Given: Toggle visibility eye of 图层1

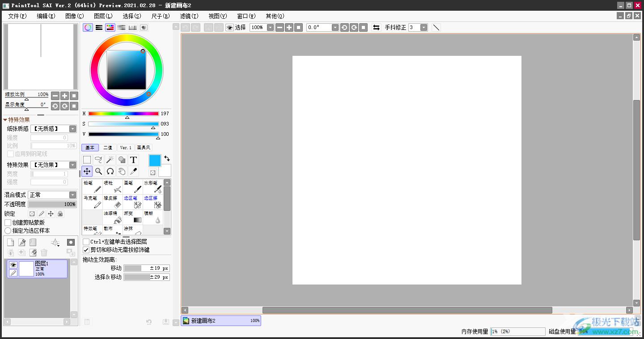Looking at the screenshot, I should tap(13, 265).
